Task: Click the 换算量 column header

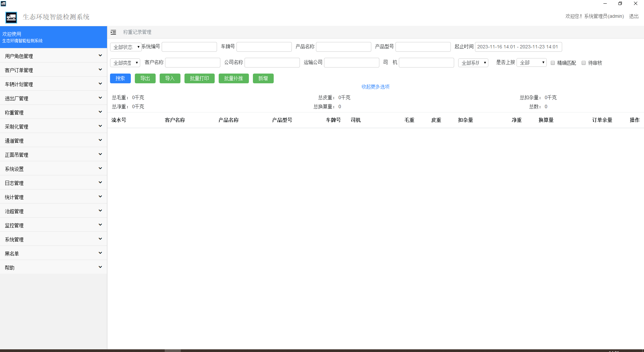Action: tap(546, 120)
